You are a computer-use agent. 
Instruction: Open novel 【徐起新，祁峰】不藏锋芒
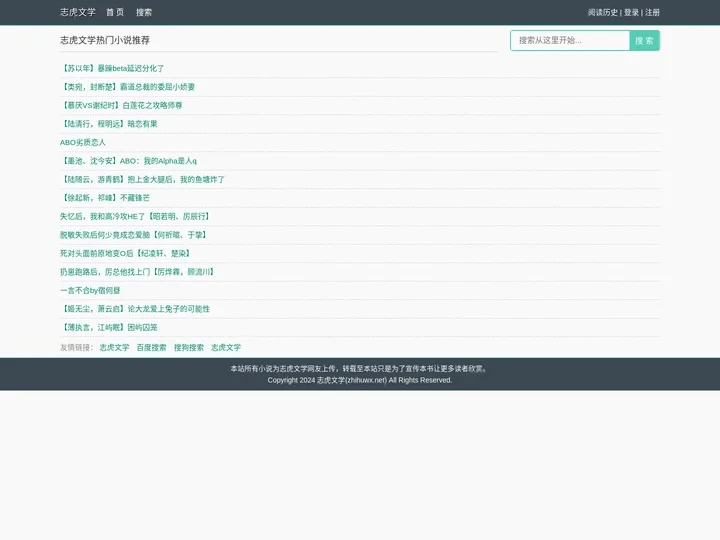pos(105,197)
